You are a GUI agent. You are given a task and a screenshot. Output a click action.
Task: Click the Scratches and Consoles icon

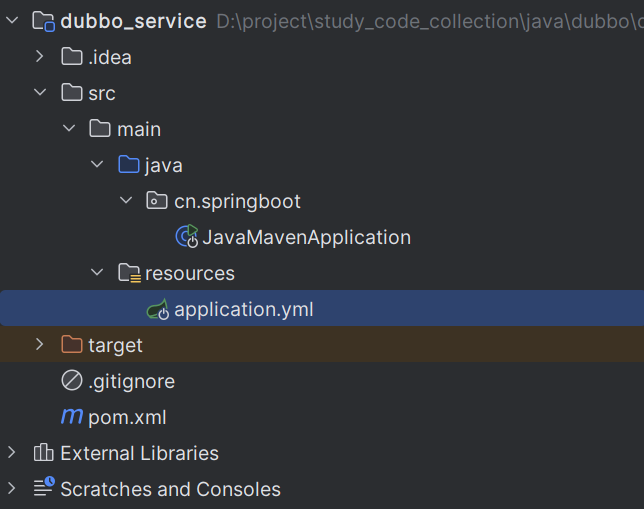click(43, 489)
